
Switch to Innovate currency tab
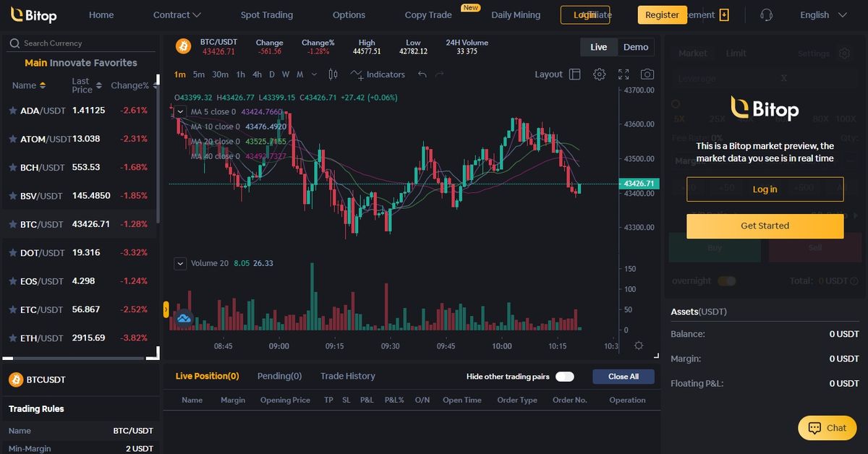(69, 63)
